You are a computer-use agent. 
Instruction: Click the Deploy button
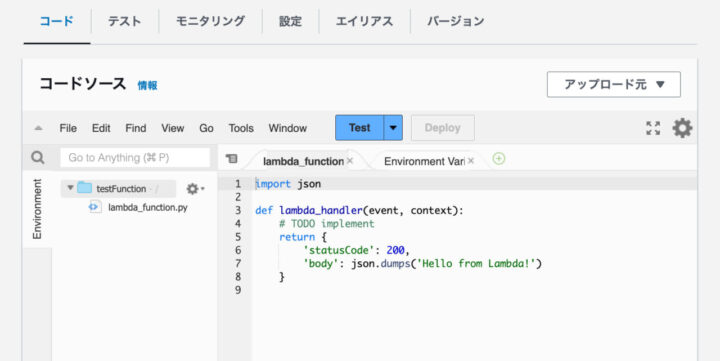(443, 128)
